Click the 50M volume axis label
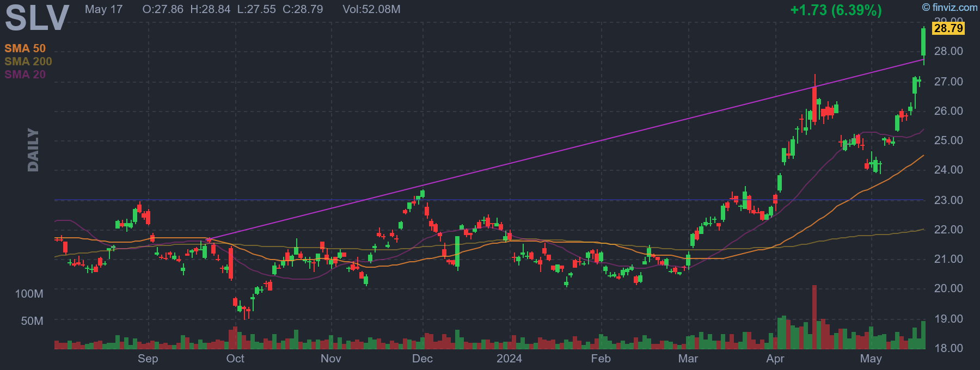980x370 pixels. point(32,321)
